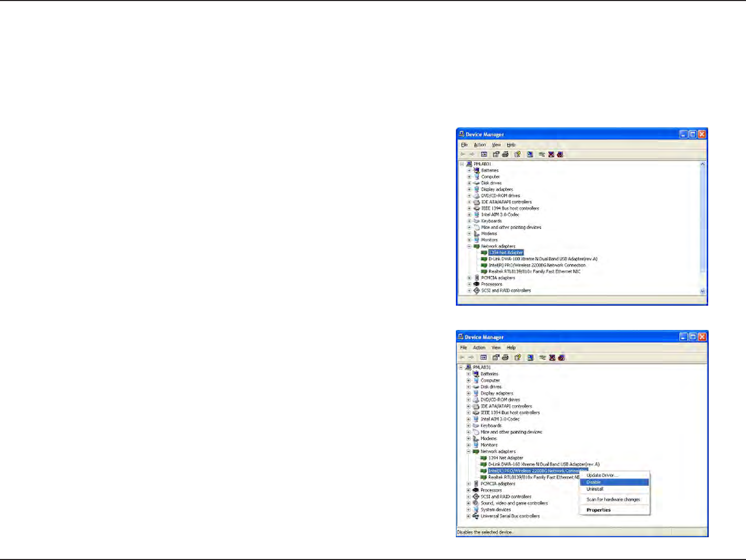Click Print toolbar icon in window lacking context menu
746x560 pixels.
tap(505, 154)
